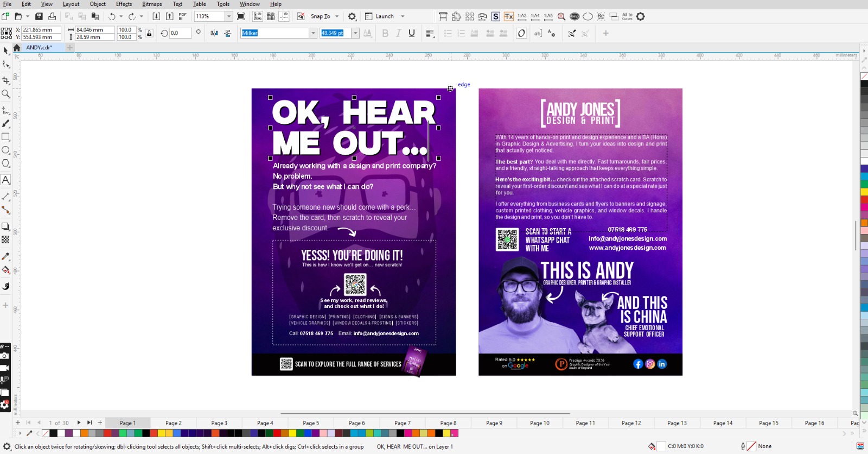Select the Polygon tool
The height and width of the screenshot is (454, 868).
click(6, 163)
